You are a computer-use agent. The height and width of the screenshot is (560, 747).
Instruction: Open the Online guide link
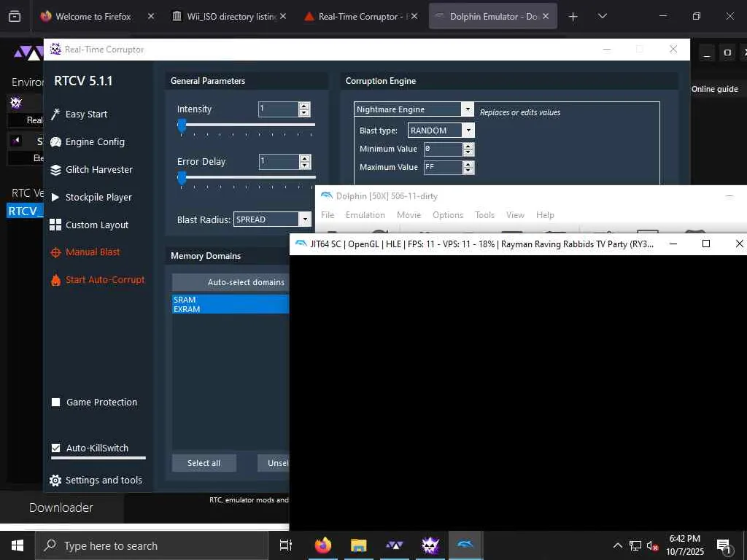(715, 89)
